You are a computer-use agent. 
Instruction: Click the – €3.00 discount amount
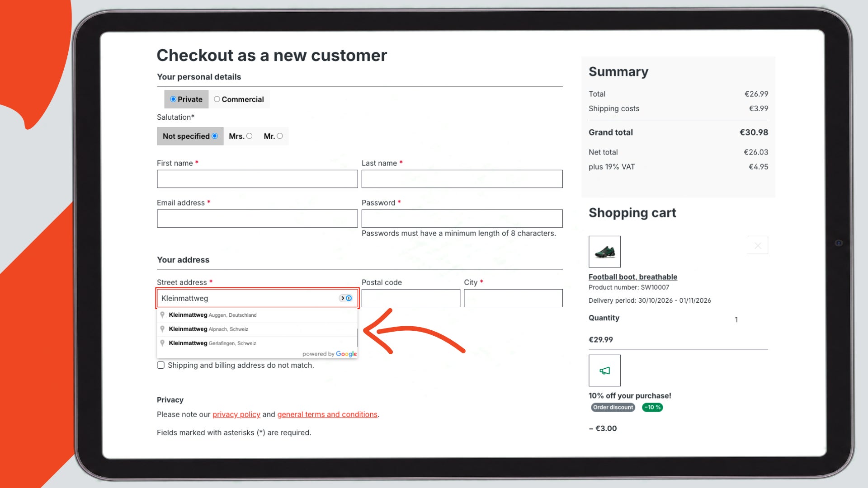pyautogui.click(x=603, y=428)
